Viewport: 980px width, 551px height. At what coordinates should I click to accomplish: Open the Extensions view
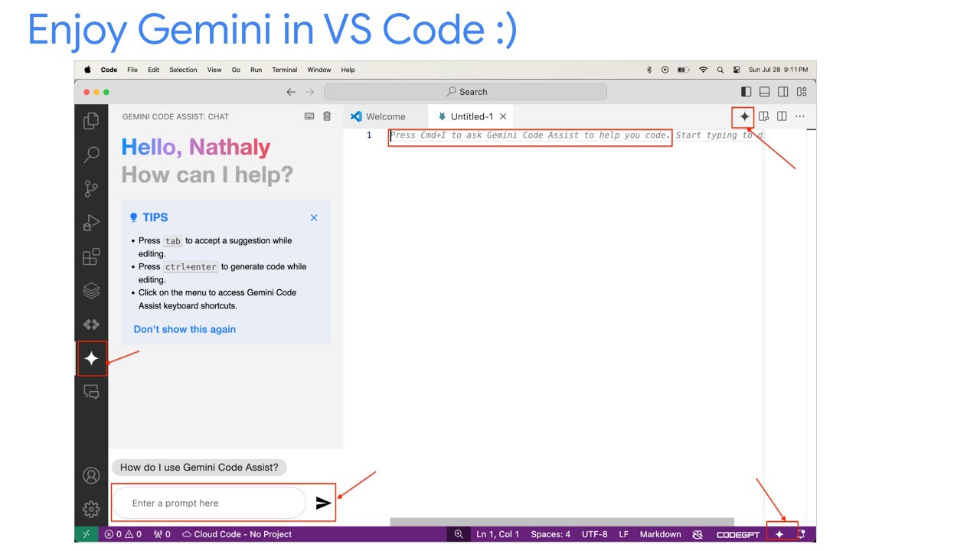tap(91, 256)
